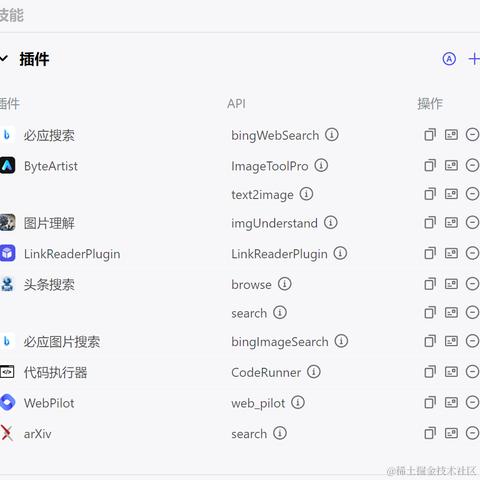Edit parameters of browse API
480x480 pixels.
pos(451,284)
